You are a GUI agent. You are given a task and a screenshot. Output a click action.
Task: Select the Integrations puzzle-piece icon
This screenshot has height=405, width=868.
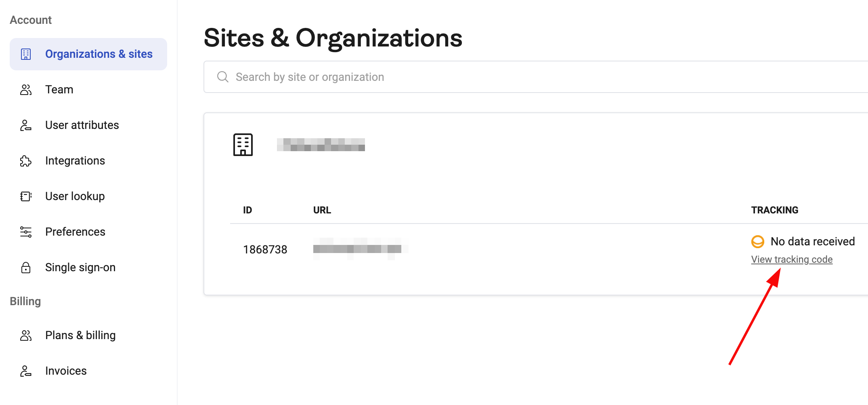(26, 160)
